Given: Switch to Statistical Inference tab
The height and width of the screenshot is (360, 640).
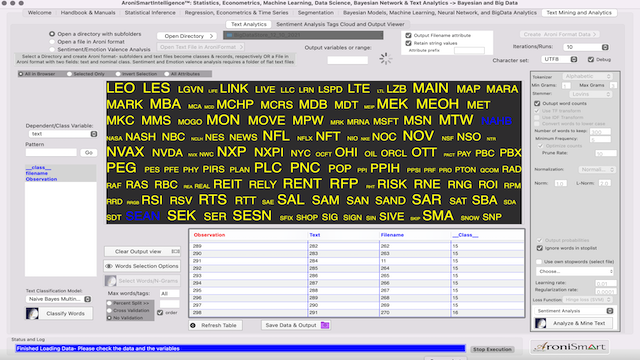Looking at the screenshot, I should 150,13.
